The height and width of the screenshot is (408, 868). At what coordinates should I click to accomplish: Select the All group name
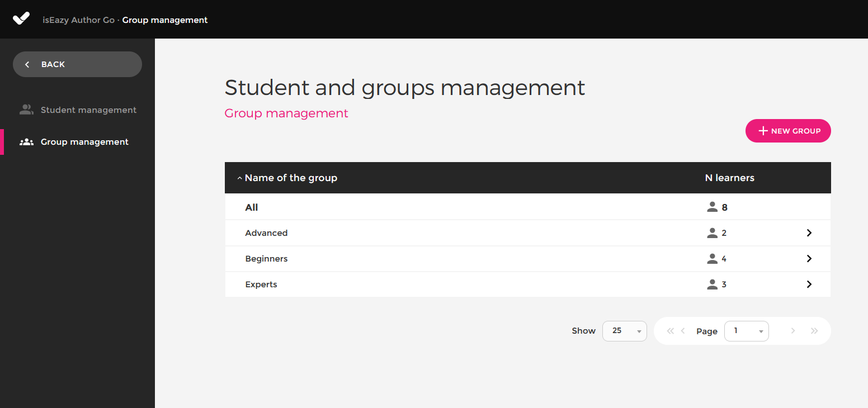point(252,207)
